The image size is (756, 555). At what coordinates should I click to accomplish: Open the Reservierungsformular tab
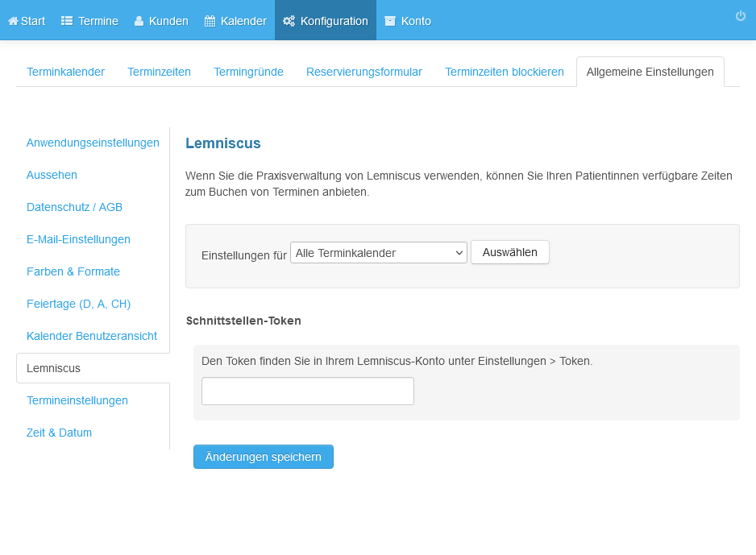click(x=364, y=72)
